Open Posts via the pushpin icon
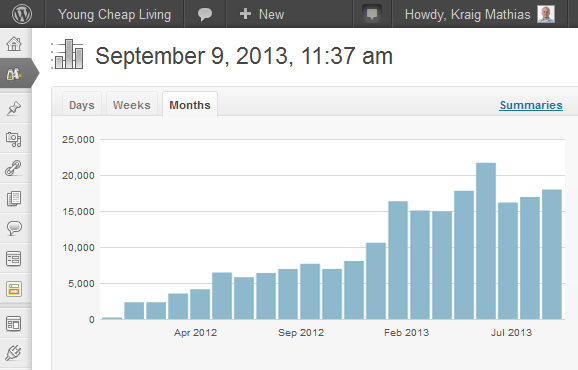Screen dimensions: 578x370 [x=14, y=108]
